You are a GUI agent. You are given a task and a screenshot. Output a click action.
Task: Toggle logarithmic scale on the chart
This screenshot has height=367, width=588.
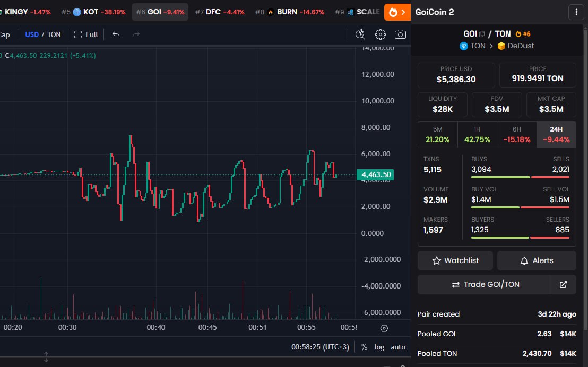[x=379, y=347]
